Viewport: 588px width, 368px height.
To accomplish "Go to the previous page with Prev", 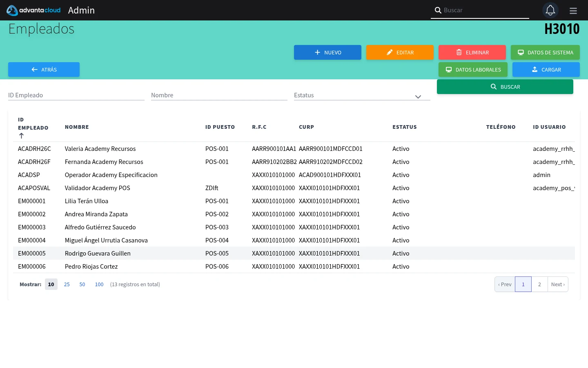I will 505,284.
